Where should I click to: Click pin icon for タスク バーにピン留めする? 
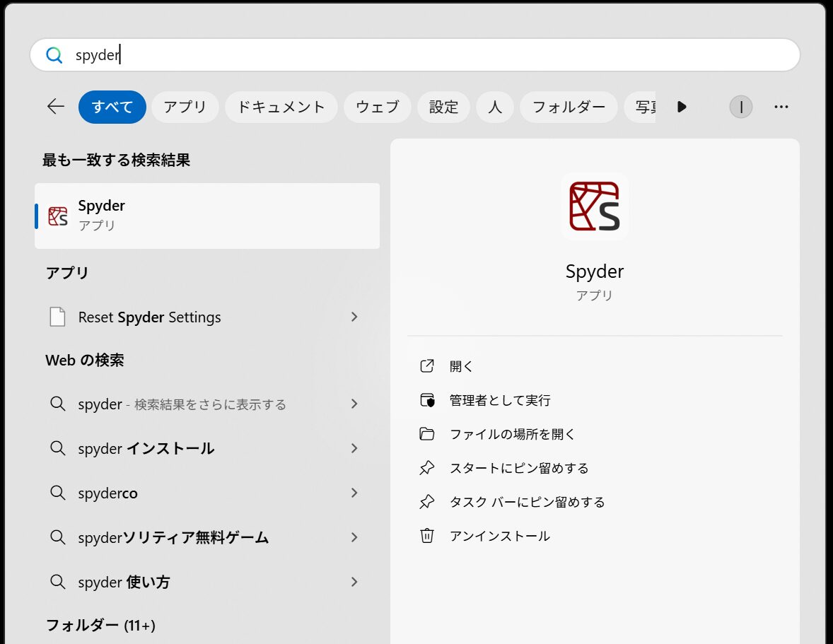[x=427, y=502]
